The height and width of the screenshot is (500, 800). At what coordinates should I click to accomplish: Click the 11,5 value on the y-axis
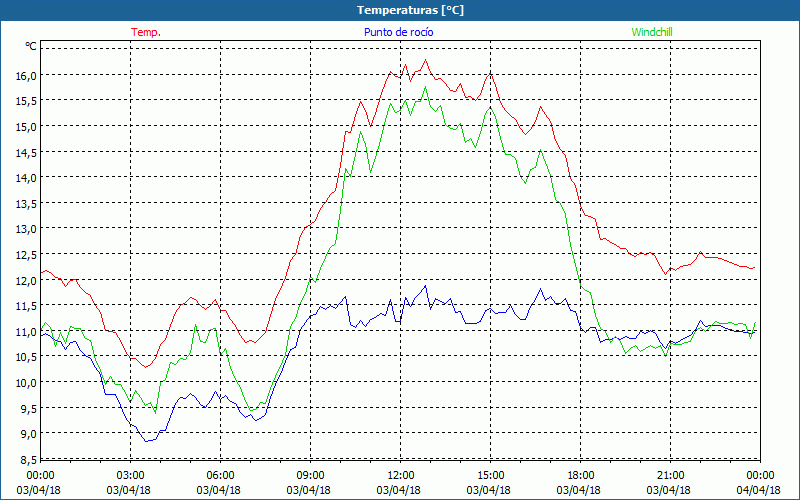(25, 306)
